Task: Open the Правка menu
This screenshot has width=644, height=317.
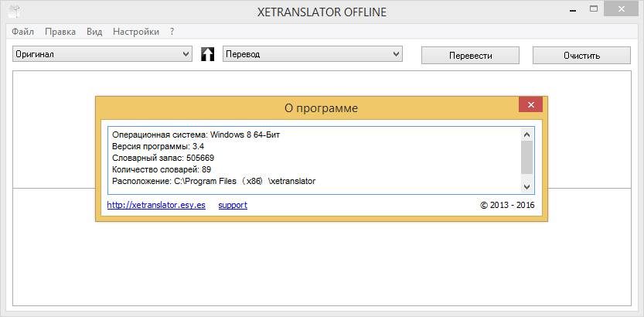Action: point(60,32)
